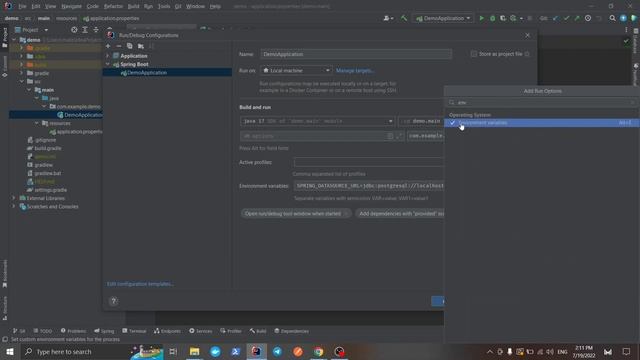Open Dependencies tool window
The height and width of the screenshot is (360, 640).
coord(291,331)
